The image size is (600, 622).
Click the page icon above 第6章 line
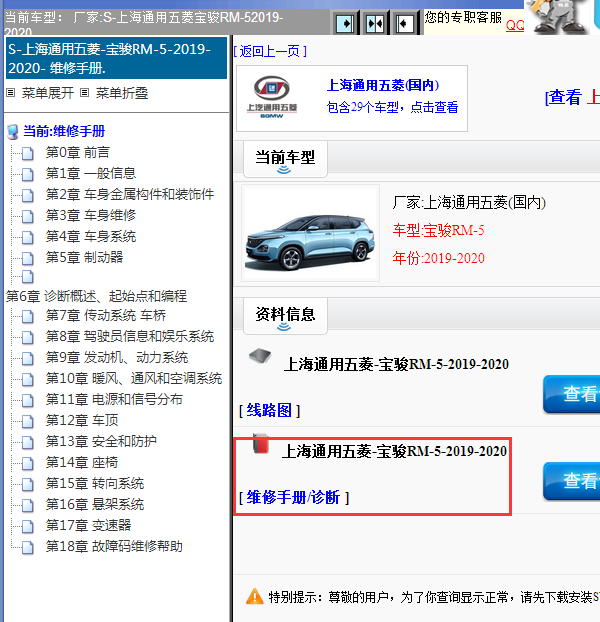(27, 276)
